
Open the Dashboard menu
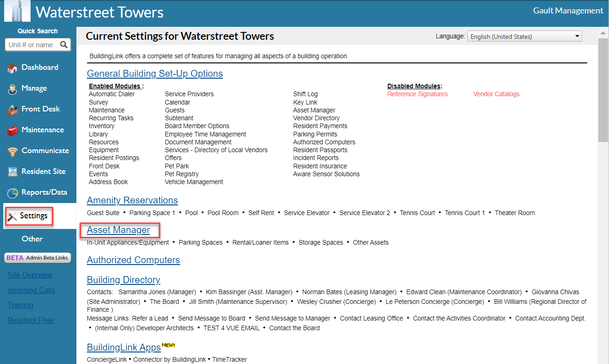pyautogui.click(x=40, y=68)
